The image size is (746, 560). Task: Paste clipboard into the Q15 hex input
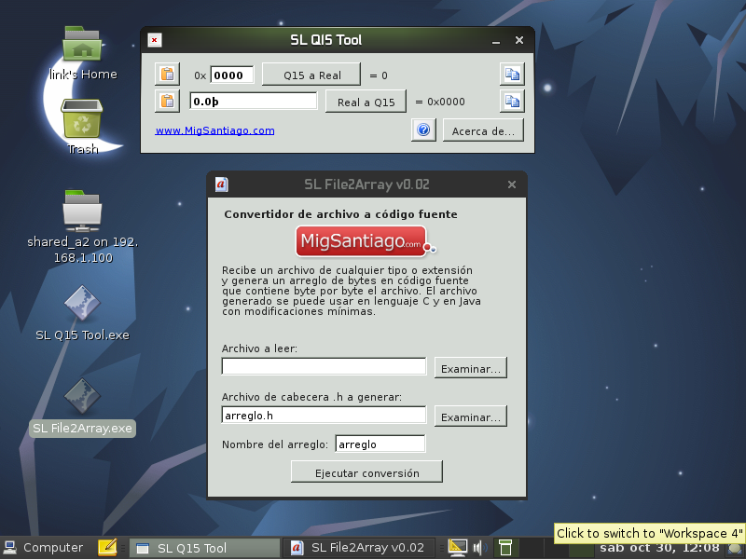(167, 74)
